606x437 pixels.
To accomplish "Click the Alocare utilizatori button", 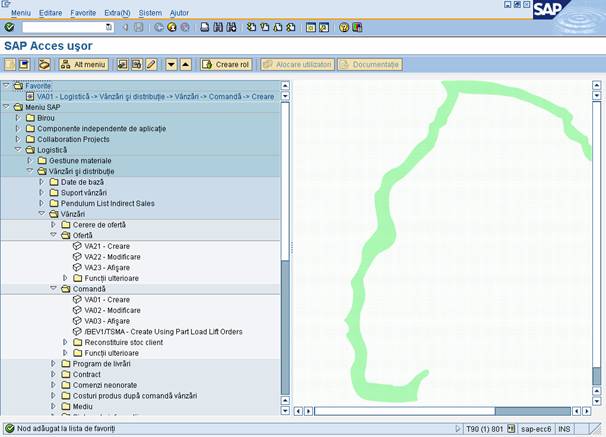I will [x=298, y=65].
